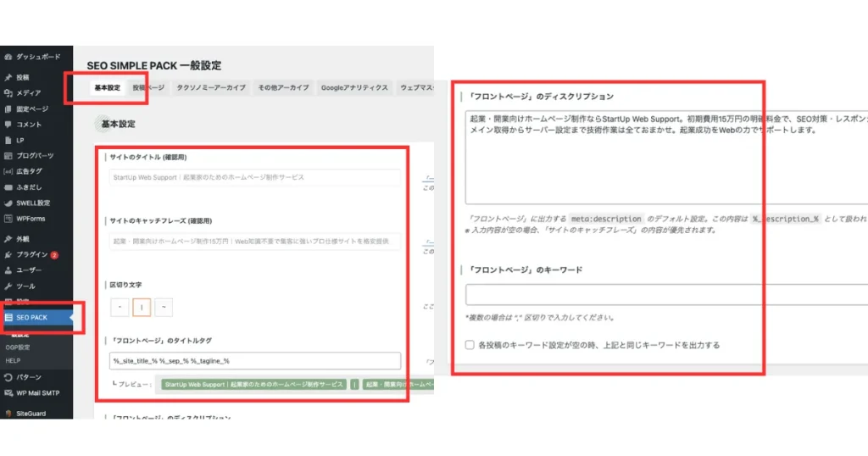Click the SiteGuard icon
The width and height of the screenshot is (868, 456).
pos(8,414)
